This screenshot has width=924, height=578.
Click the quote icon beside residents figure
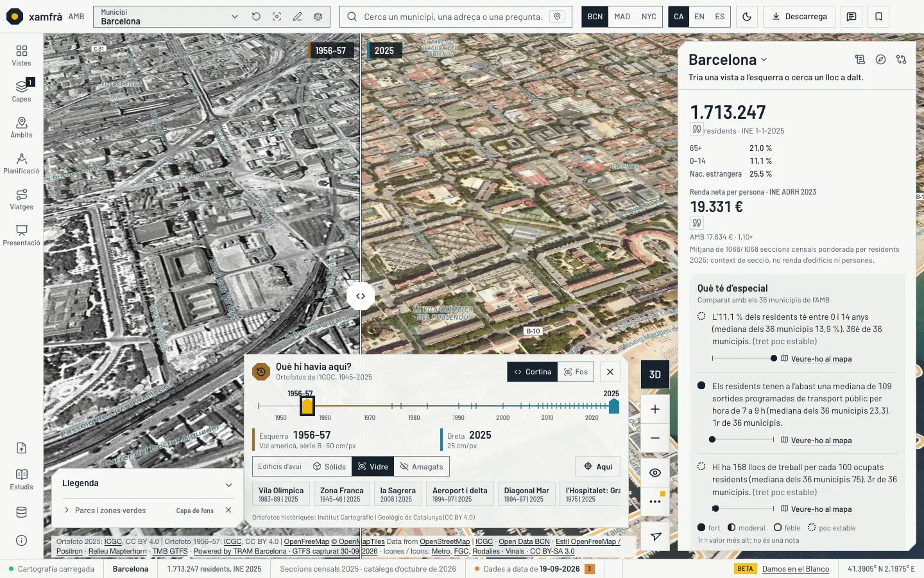[x=697, y=130]
